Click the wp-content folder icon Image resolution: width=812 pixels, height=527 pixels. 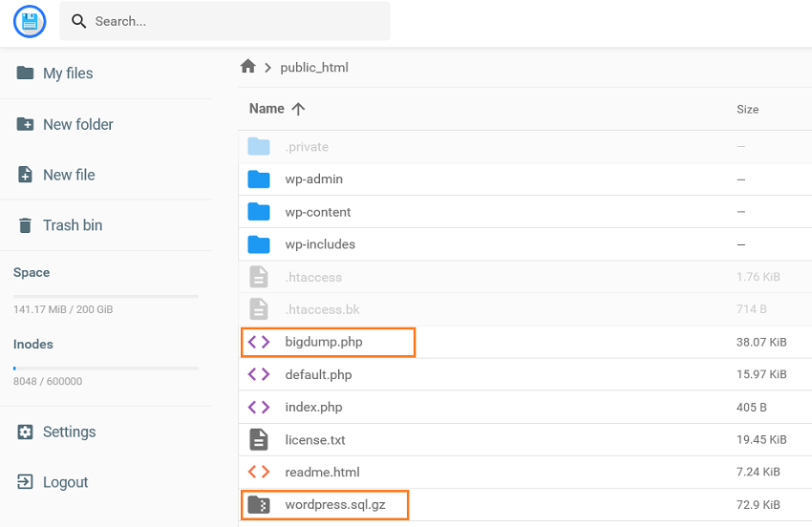[x=259, y=212]
